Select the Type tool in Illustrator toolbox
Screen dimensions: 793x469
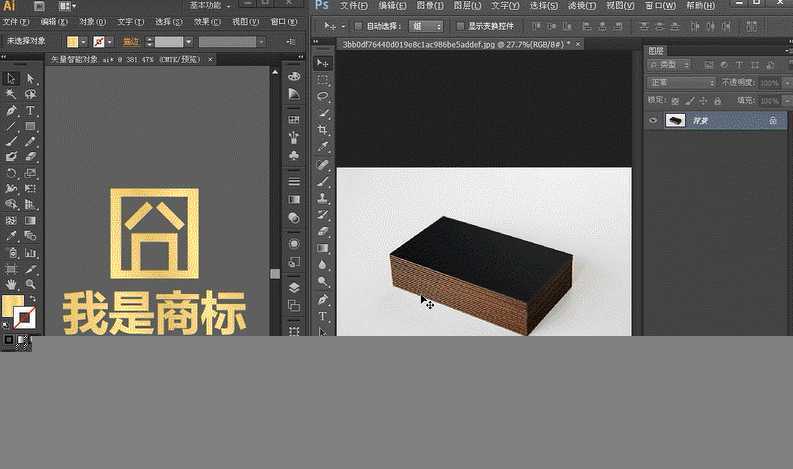click(x=30, y=110)
